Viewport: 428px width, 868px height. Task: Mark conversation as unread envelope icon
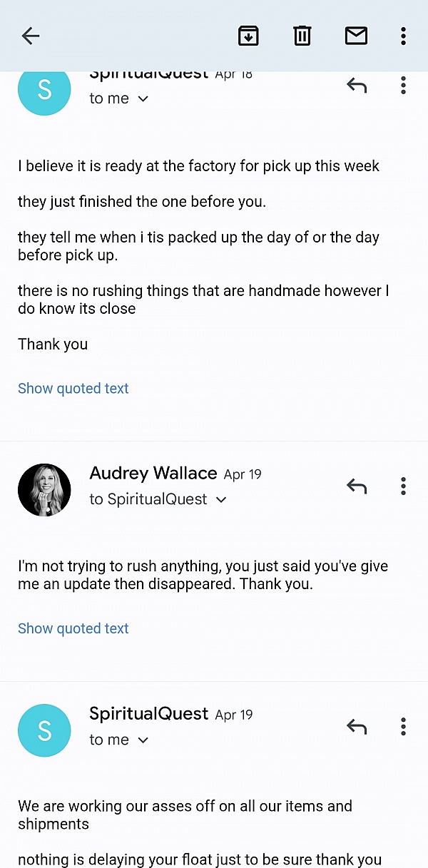(x=356, y=36)
